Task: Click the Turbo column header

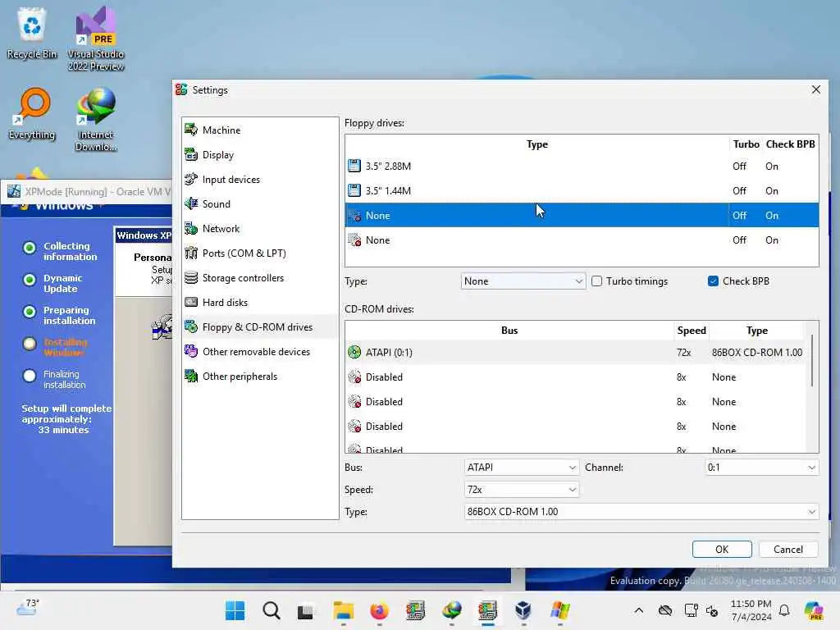Action: (x=746, y=144)
